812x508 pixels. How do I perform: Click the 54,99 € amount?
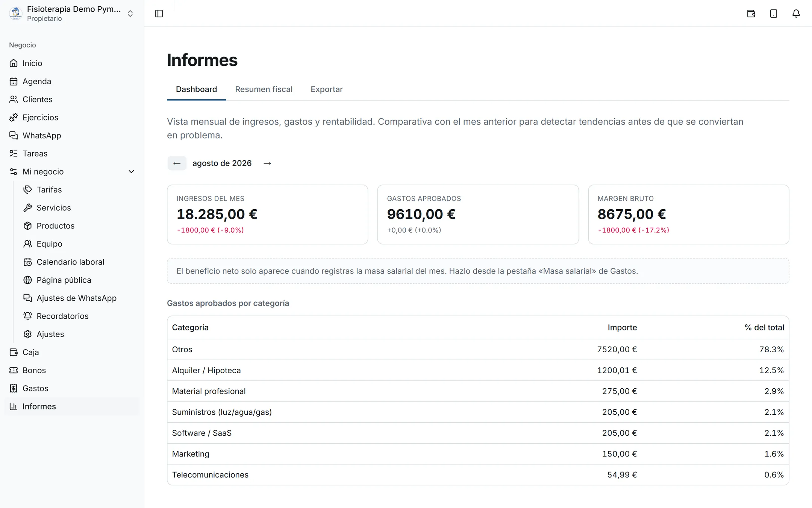coord(622,475)
